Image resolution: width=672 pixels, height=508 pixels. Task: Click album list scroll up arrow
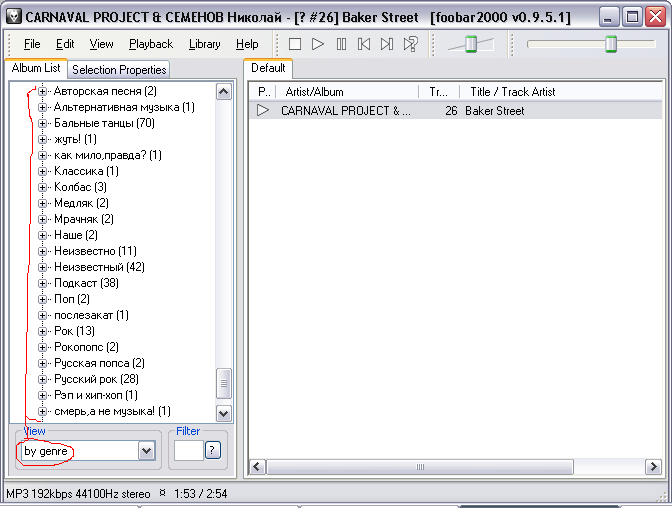click(224, 92)
